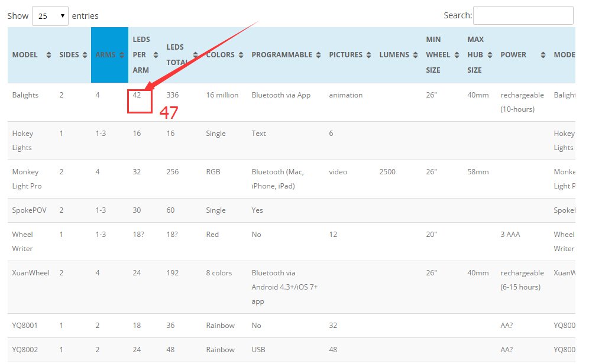Viewport: 589px width, 364px height.
Task: Click Wheel Writer '3 AAA' power cell
Action: click(x=510, y=234)
